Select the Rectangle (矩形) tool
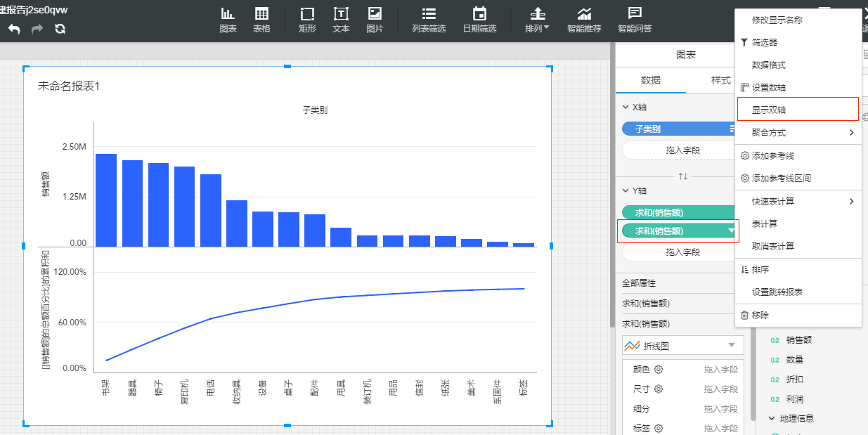The image size is (868, 435). 307,20
